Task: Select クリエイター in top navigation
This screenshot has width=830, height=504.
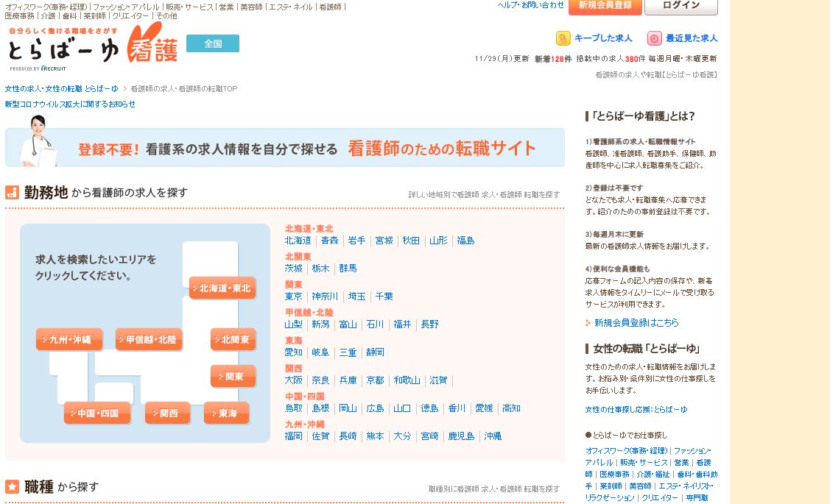Action: (x=130, y=16)
